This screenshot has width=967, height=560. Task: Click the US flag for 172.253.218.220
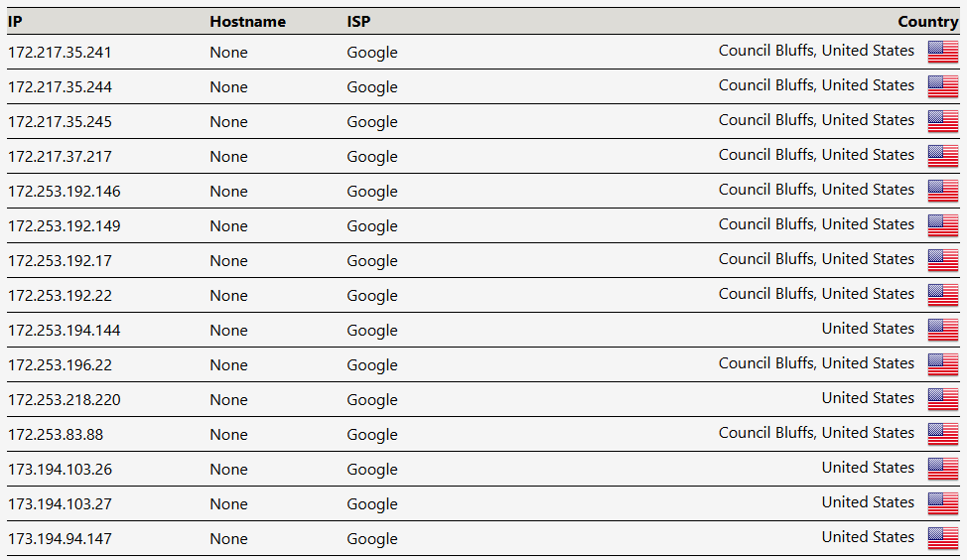942,399
